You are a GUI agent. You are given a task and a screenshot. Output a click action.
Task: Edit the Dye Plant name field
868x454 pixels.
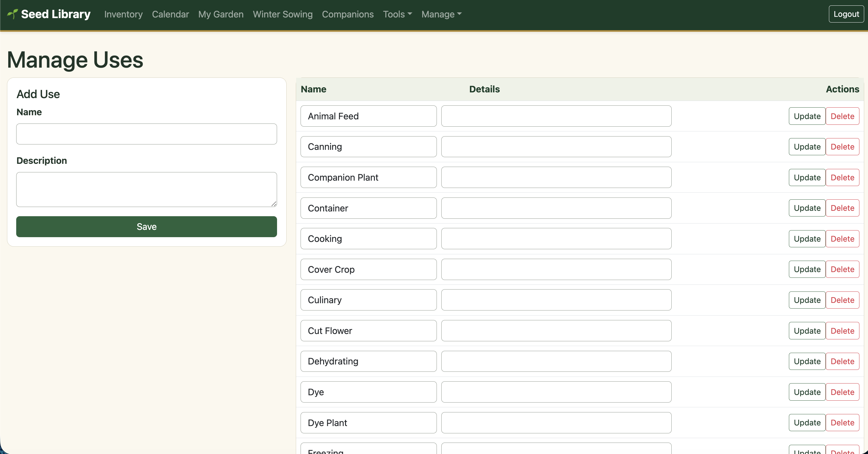[x=369, y=423]
